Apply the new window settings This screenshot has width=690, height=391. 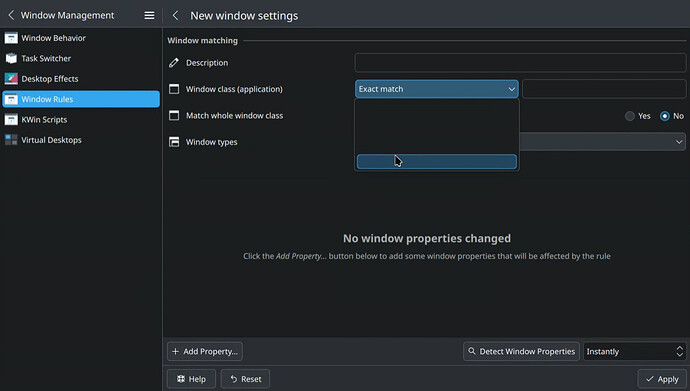click(x=662, y=379)
